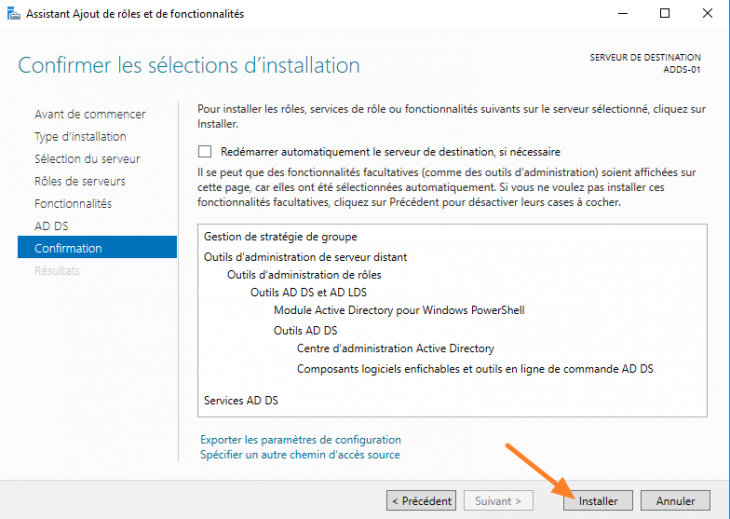Open the Sélection du serveur step

(x=87, y=159)
